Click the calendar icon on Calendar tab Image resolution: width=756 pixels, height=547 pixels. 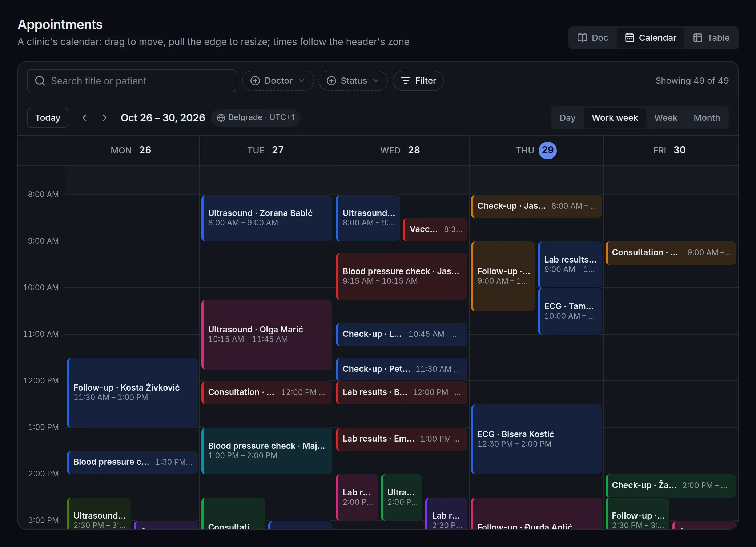tap(629, 38)
